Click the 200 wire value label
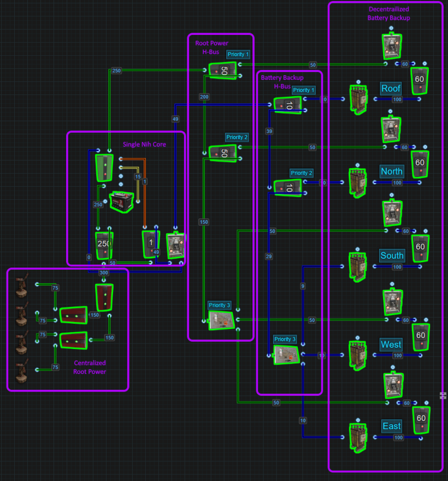The height and width of the screenshot is (481, 448). point(204,97)
